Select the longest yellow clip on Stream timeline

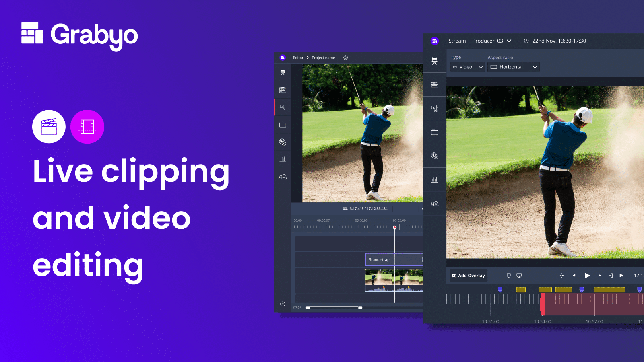tap(609, 290)
